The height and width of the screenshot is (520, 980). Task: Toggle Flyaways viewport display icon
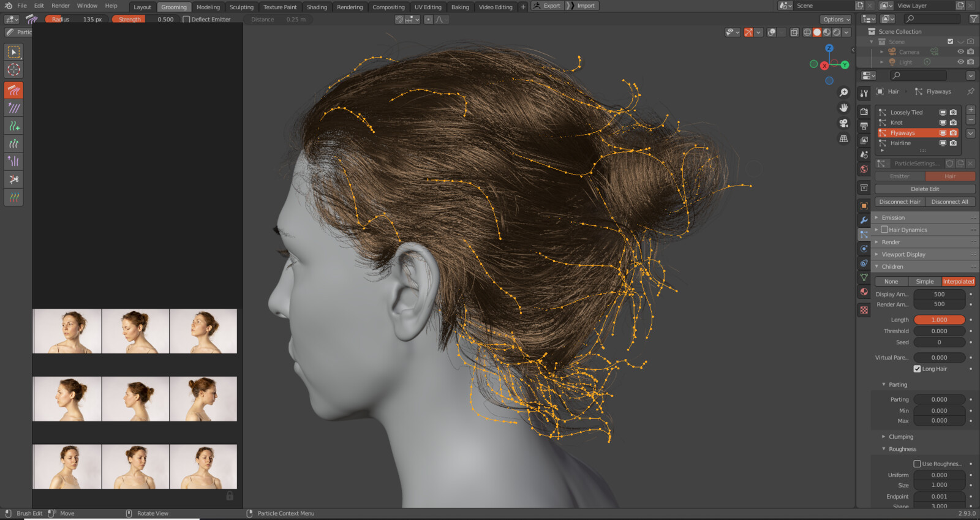coord(943,133)
